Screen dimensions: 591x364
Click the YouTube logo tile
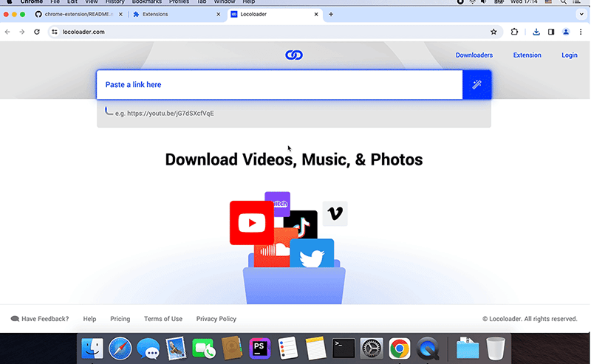[252, 223]
